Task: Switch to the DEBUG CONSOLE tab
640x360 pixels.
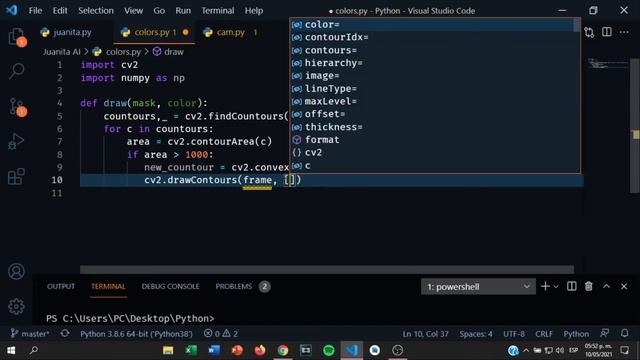Action: pos(170,287)
